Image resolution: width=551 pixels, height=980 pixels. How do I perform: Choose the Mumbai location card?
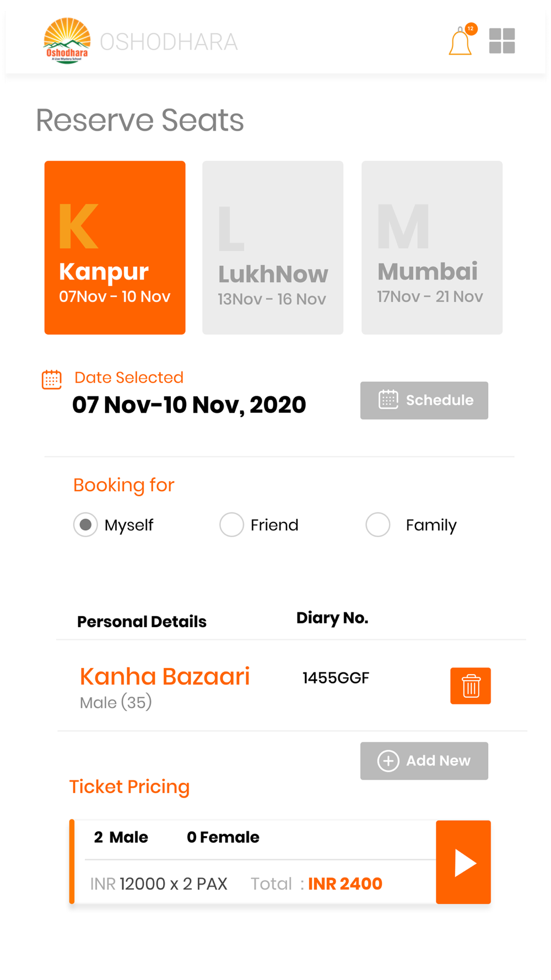pos(432,247)
